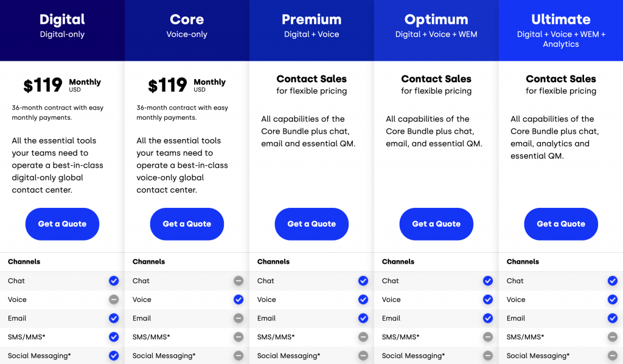Click the SMS/MMS dash icon in the Premium plan

point(363,337)
